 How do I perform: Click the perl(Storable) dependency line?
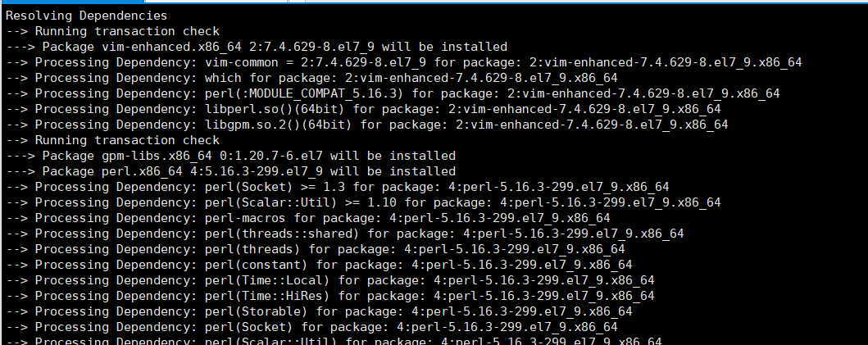(x=319, y=311)
